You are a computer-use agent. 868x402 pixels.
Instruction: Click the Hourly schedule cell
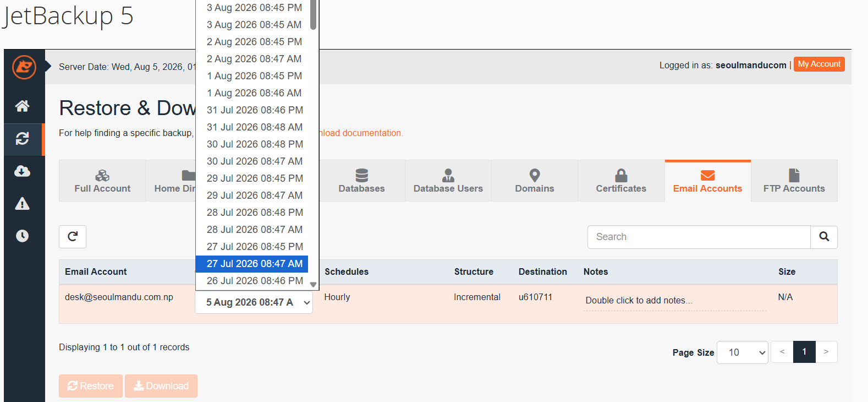pos(337,297)
